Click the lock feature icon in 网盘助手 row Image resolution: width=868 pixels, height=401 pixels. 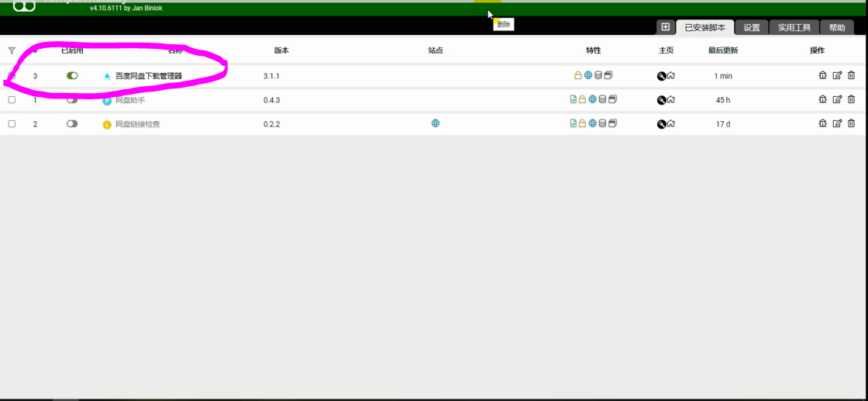[x=582, y=100]
